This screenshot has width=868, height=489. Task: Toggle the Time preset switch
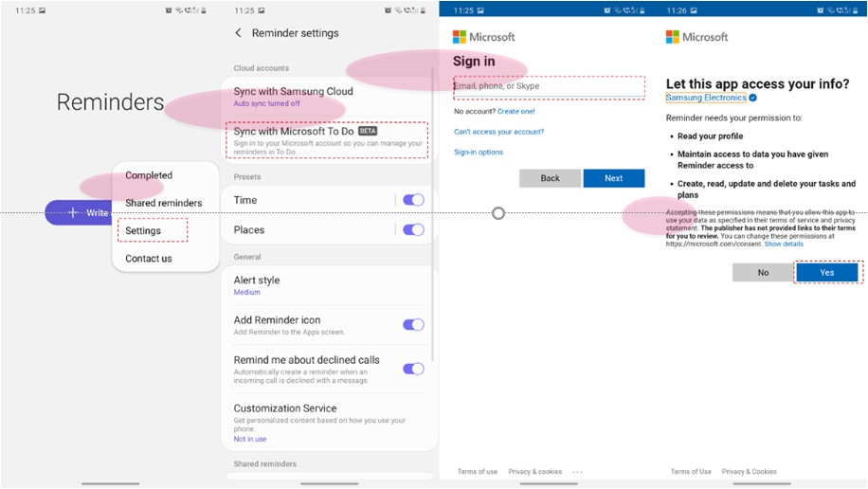pyautogui.click(x=413, y=200)
